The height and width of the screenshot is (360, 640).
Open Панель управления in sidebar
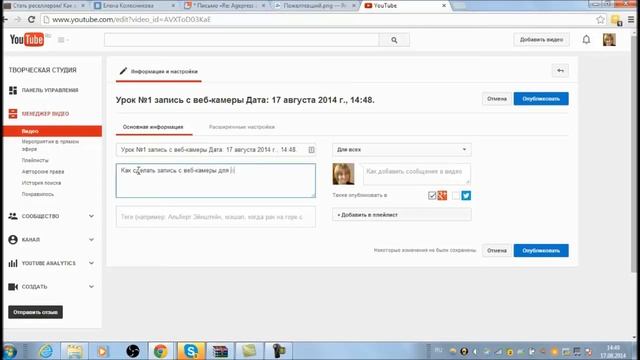pyautogui.click(x=50, y=90)
